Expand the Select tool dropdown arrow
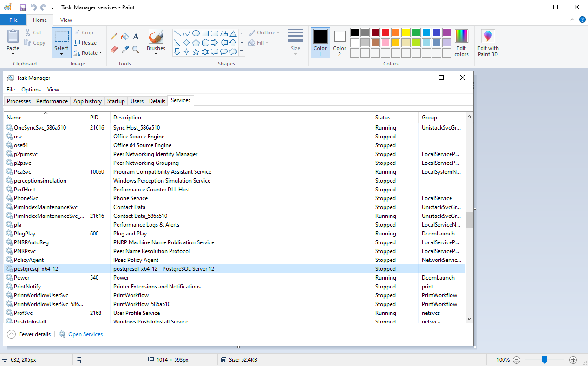 pyautogui.click(x=61, y=54)
